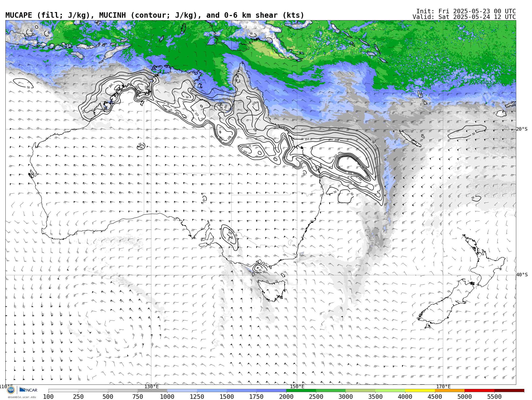This screenshot has width=532, height=400.
Task: Open the ensemble.ucar.edu link text
Action: pyautogui.click(x=22, y=397)
